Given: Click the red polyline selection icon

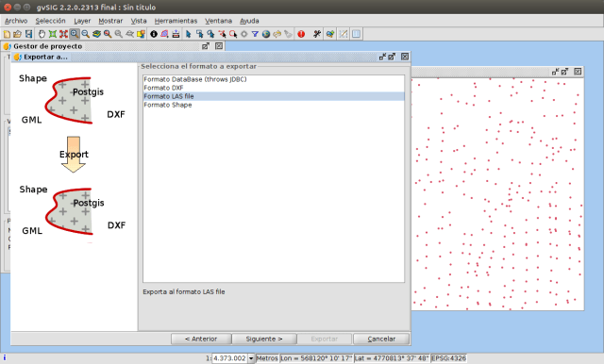Looking at the screenshot, I should tap(222, 34).
